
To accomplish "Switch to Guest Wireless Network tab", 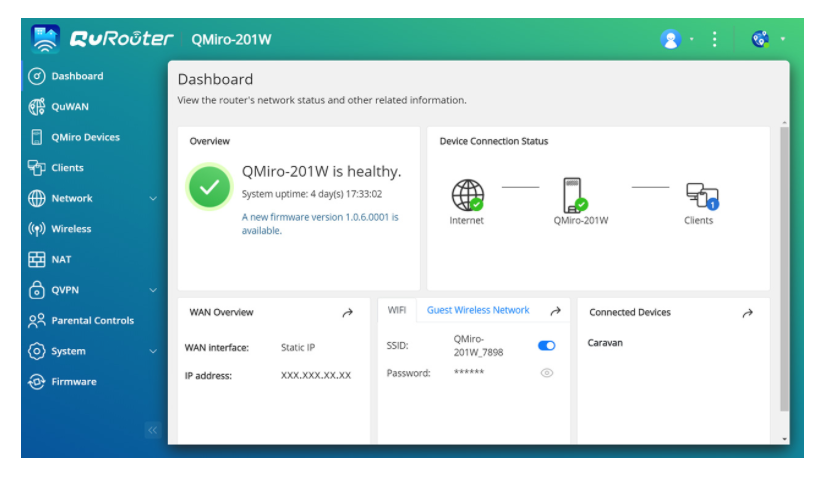I will tap(478, 311).
